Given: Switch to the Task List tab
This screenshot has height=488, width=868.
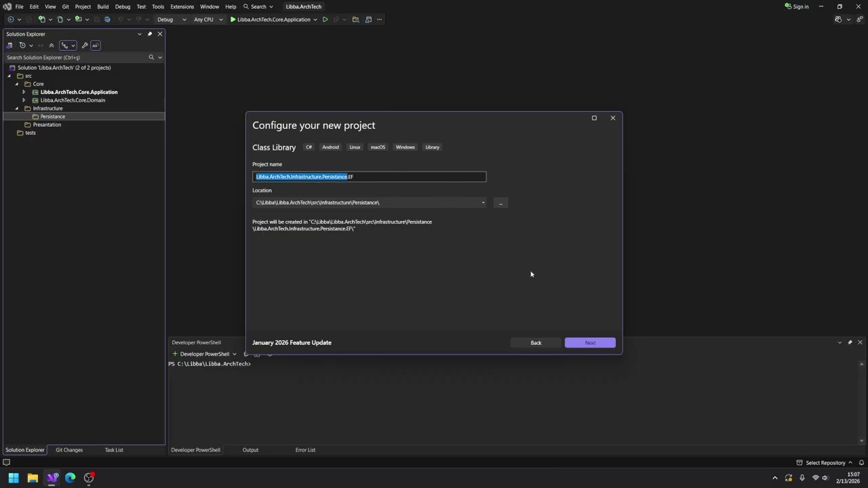Looking at the screenshot, I should pyautogui.click(x=114, y=450).
